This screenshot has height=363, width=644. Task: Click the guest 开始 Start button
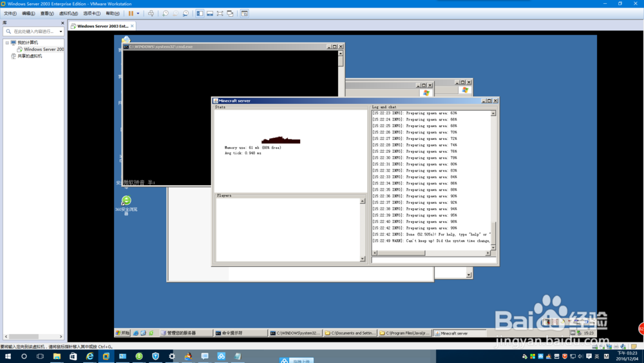tap(123, 333)
